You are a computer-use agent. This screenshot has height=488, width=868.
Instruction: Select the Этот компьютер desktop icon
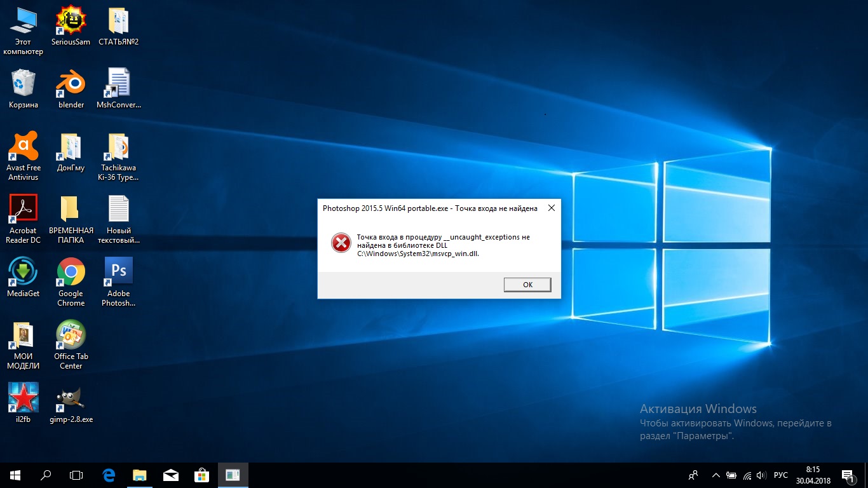[x=23, y=31]
